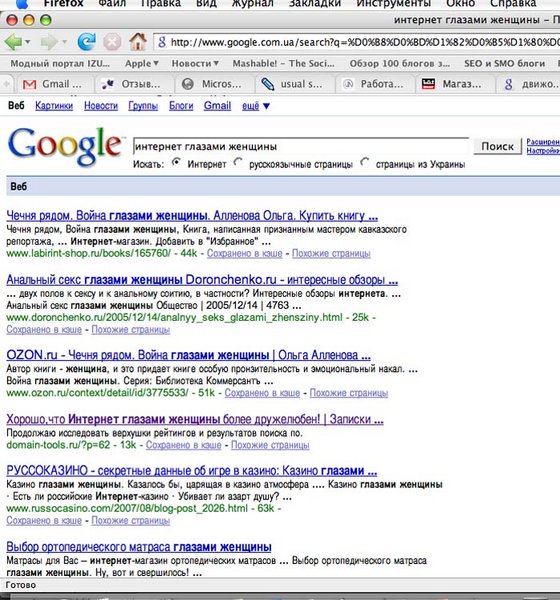Expand the Новости bookmarks folder
The width and height of the screenshot is (560, 600).
point(195,64)
